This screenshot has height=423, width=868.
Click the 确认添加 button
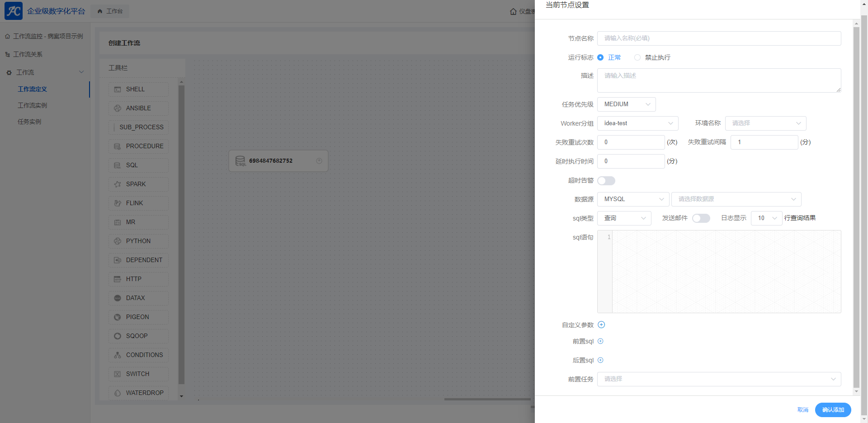coord(833,410)
